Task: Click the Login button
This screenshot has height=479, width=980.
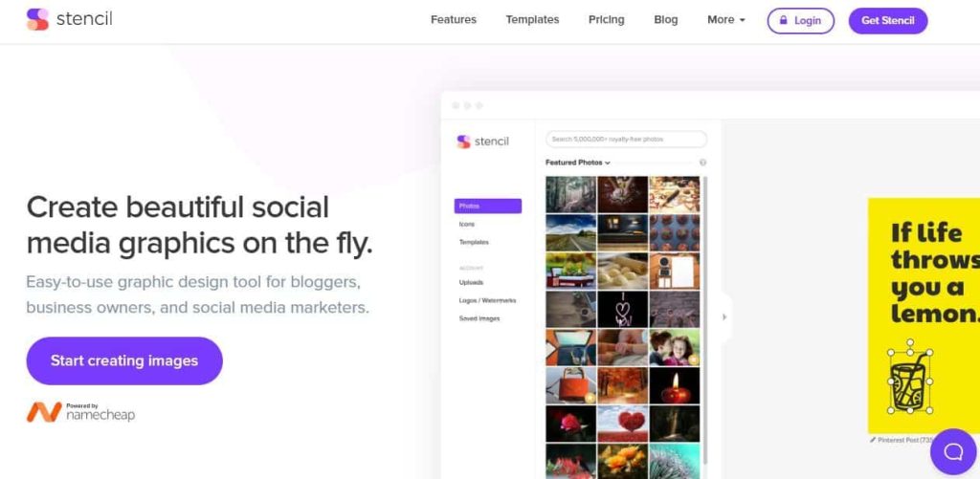Action: pos(801,21)
